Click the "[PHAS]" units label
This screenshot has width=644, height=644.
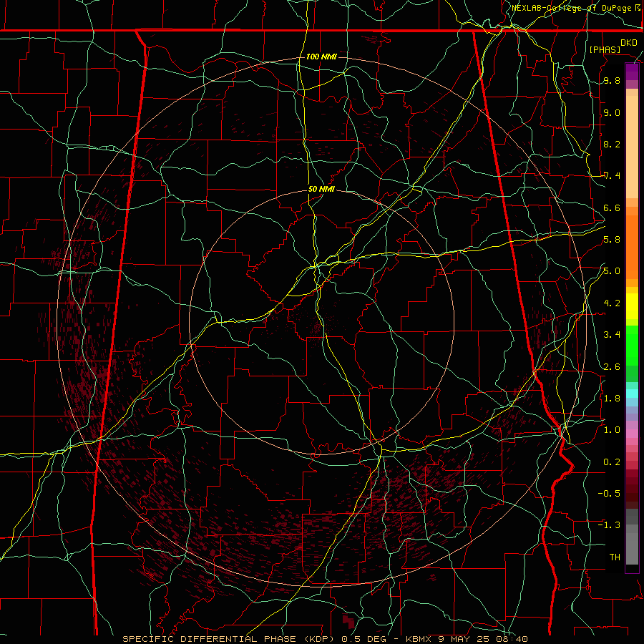pyautogui.click(x=605, y=49)
